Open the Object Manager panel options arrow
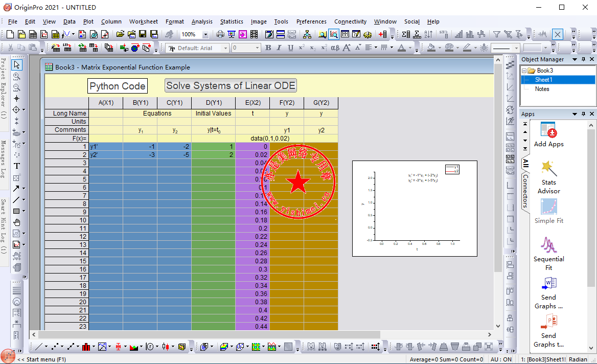 coord(575,59)
